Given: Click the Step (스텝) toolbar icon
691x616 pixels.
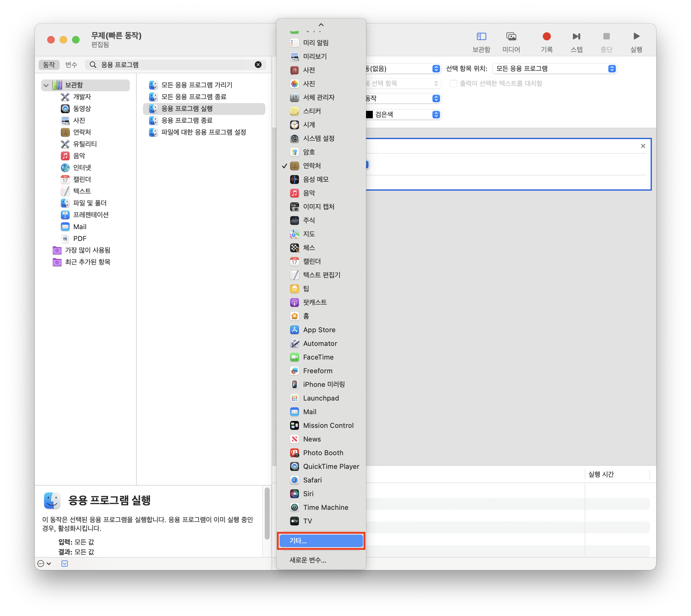Looking at the screenshot, I should pyautogui.click(x=576, y=37).
